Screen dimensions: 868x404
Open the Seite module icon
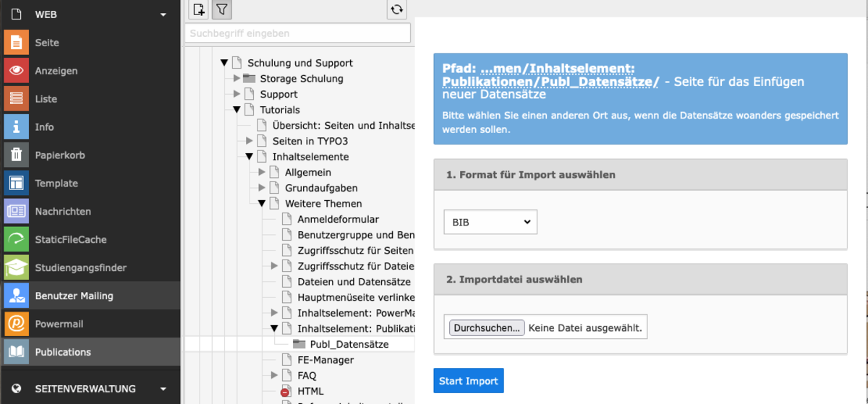(16, 43)
